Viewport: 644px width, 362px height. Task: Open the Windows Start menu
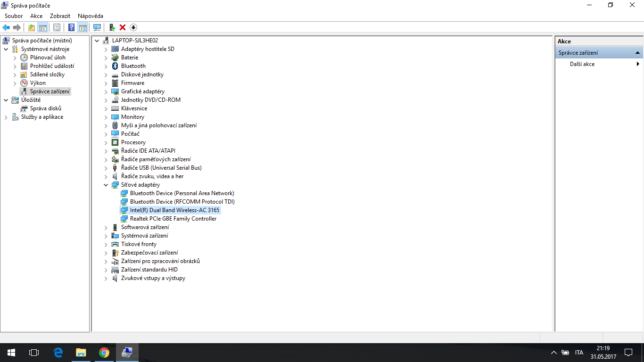(11, 353)
